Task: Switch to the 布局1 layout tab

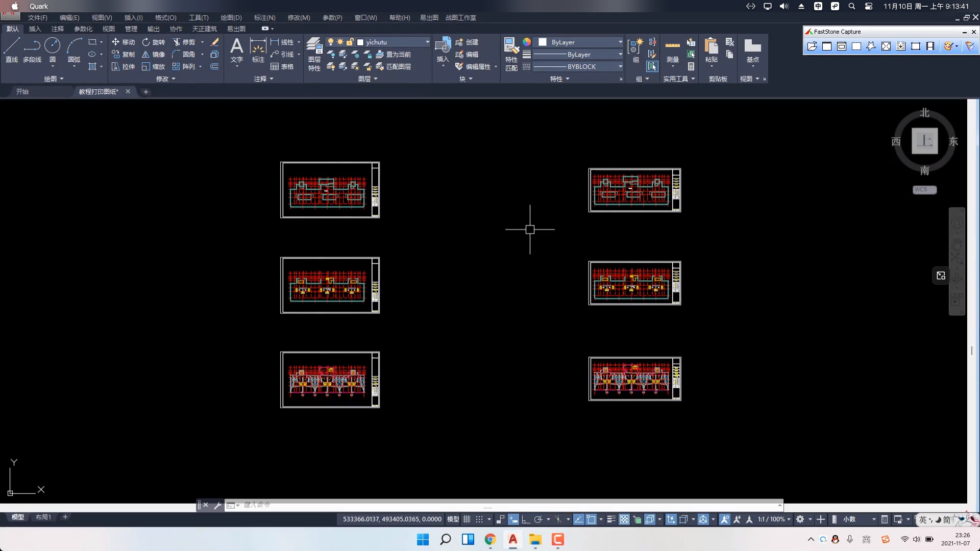Action: click(x=43, y=517)
